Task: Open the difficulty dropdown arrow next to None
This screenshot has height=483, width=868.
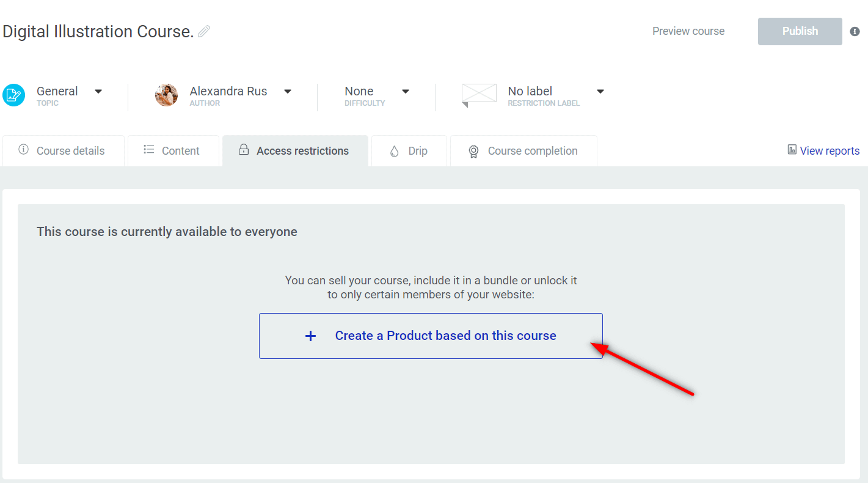Action: [406, 92]
